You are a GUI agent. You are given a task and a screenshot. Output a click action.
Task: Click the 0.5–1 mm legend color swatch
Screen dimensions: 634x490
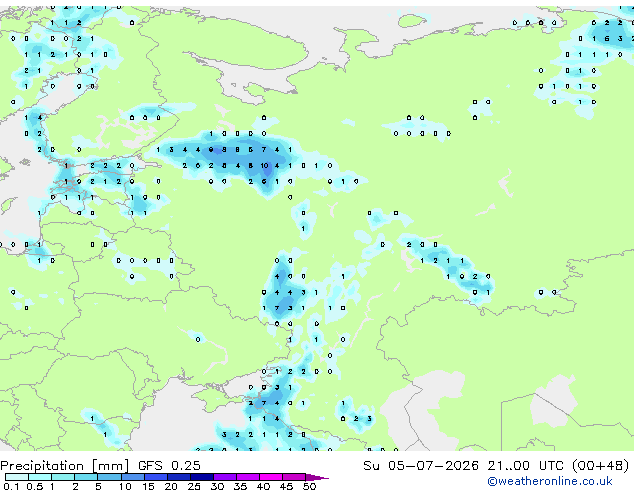[x=40, y=477]
